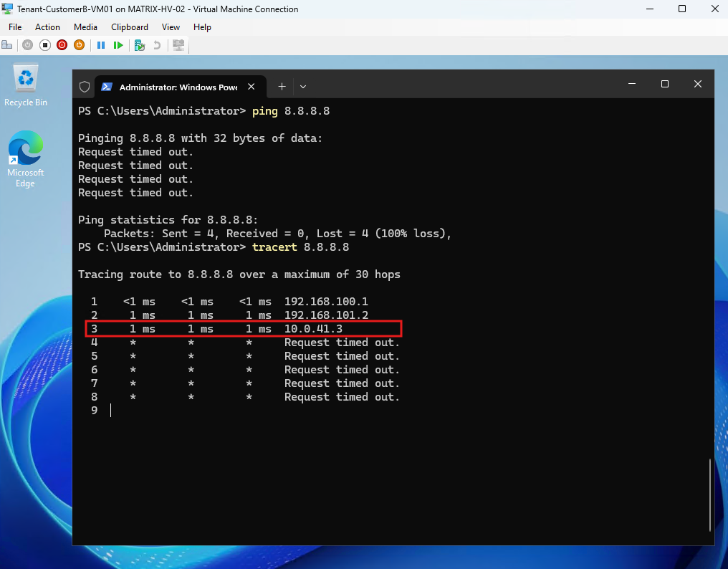Viewport: 728px width, 569px height.
Task: Open the Clipboard menu
Action: click(x=130, y=27)
